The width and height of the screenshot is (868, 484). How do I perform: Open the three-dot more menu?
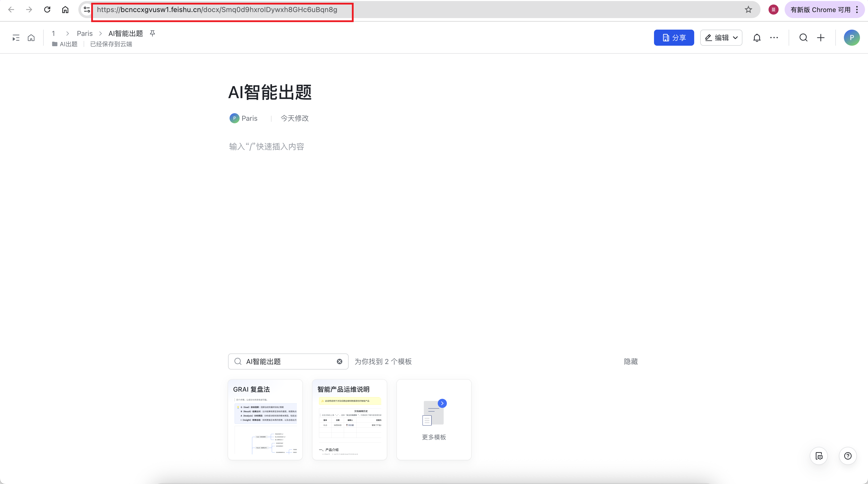pos(774,38)
